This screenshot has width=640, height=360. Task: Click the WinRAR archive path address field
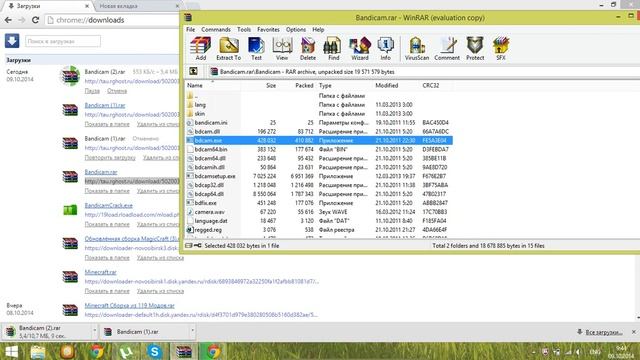click(x=423, y=71)
